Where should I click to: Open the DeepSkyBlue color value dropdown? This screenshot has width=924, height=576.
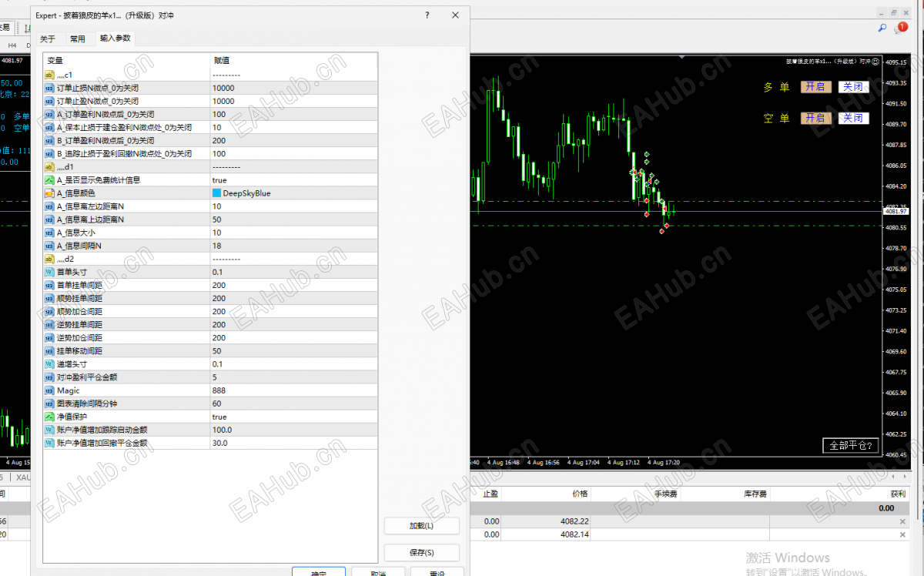tap(293, 193)
